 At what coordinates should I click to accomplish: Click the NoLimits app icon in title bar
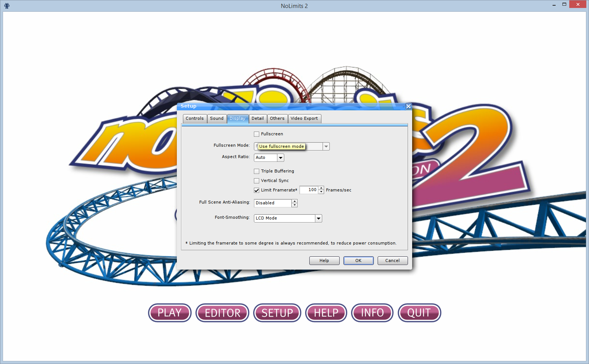6,6
